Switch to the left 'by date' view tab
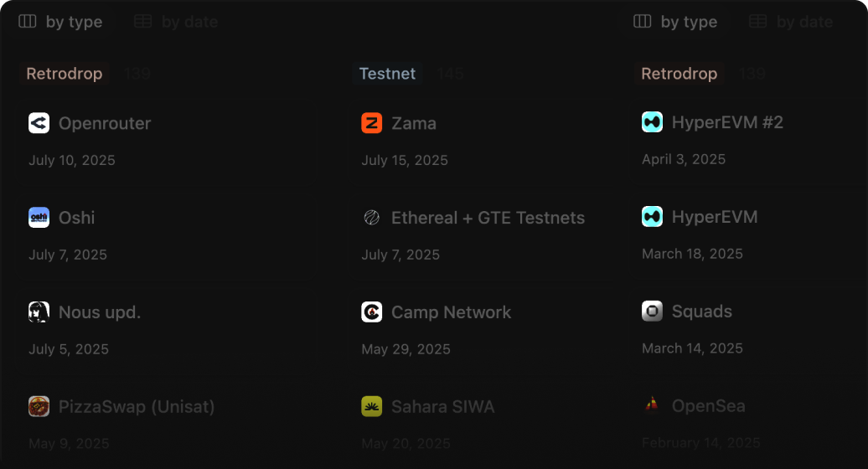The height and width of the screenshot is (469, 868). click(x=177, y=22)
